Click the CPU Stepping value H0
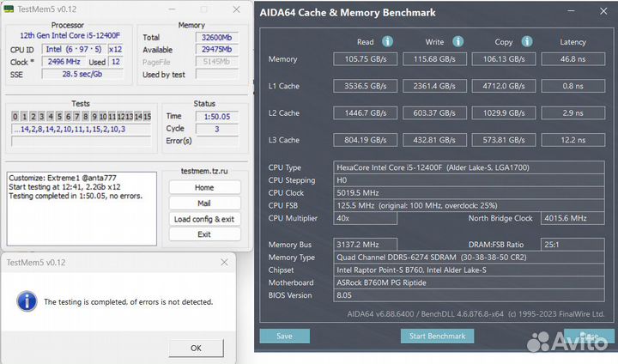Screen dimensions: 618x364 (x=469, y=180)
